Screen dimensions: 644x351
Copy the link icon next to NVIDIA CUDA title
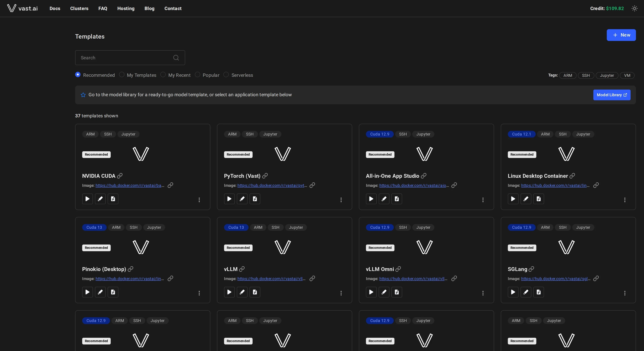120,176
